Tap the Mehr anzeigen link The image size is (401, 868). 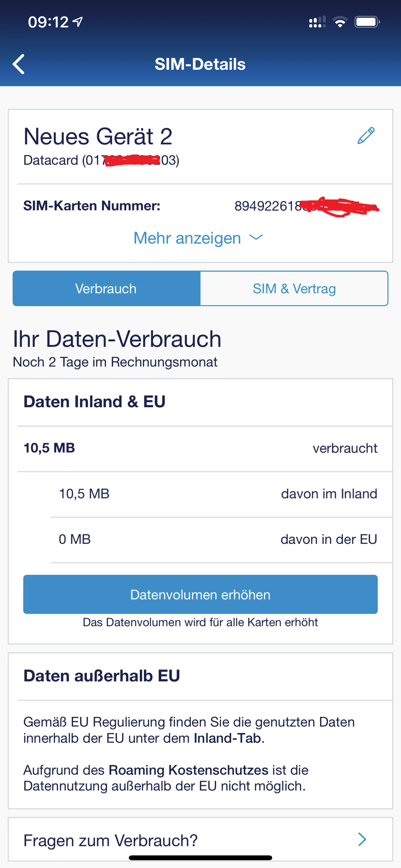pyautogui.click(x=187, y=238)
